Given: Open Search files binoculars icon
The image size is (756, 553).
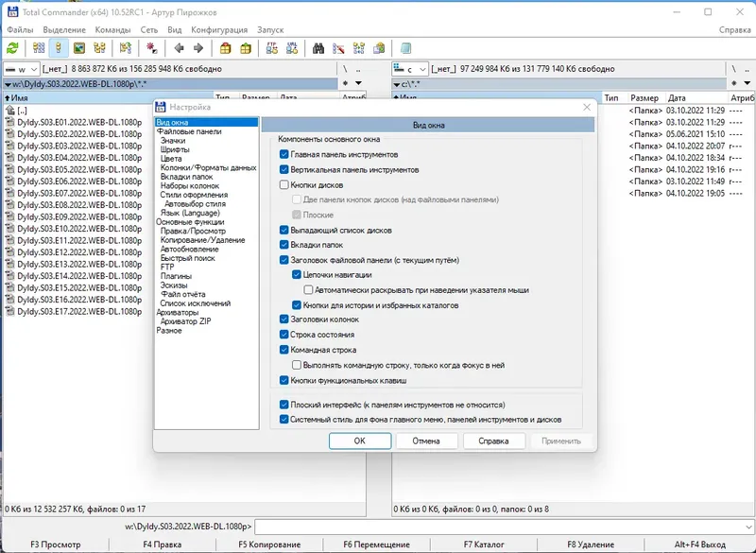Looking at the screenshot, I should 318,48.
